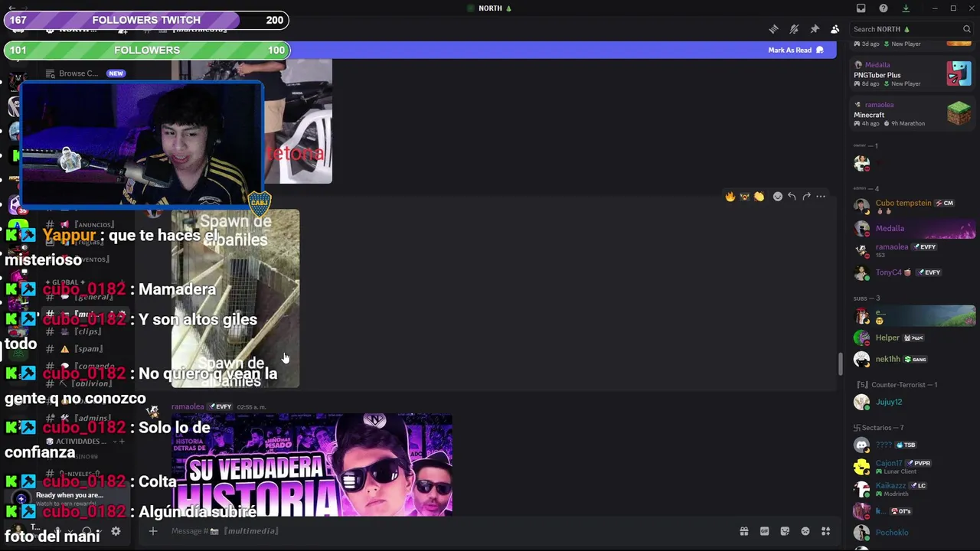980x551 pixels.
Task: Open the apps launcher icon in message bar
Action: coord(826,531)
